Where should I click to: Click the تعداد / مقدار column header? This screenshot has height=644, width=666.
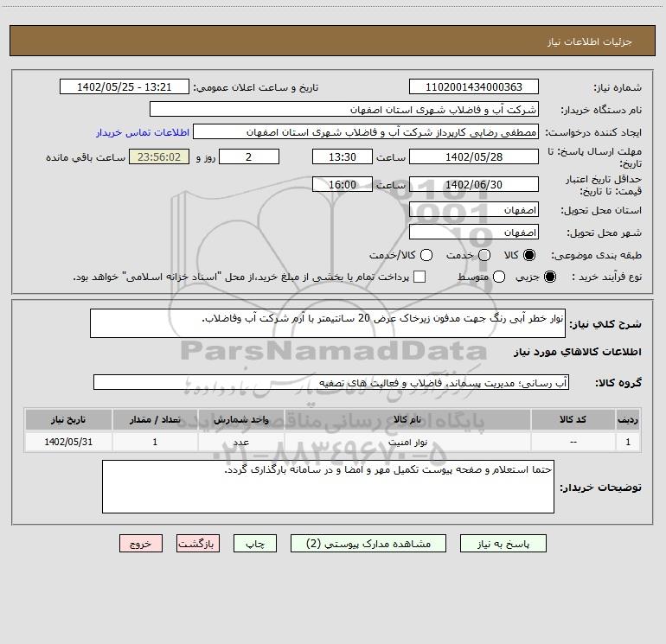click(155, 419)
